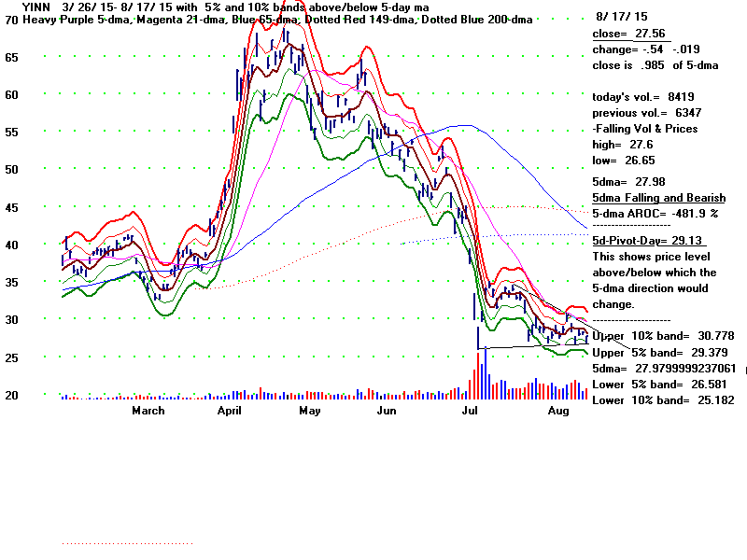Click the May month axis label
747x560 pixels.
(x=309, y=411)
